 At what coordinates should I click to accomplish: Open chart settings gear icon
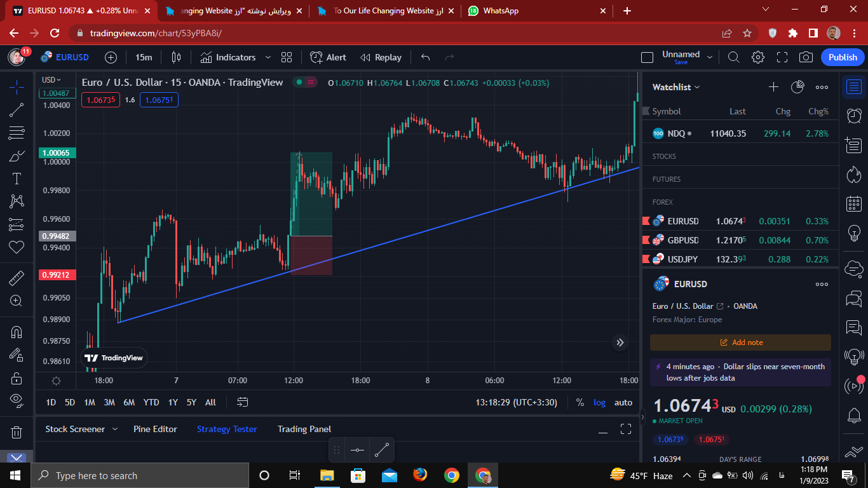757,57
